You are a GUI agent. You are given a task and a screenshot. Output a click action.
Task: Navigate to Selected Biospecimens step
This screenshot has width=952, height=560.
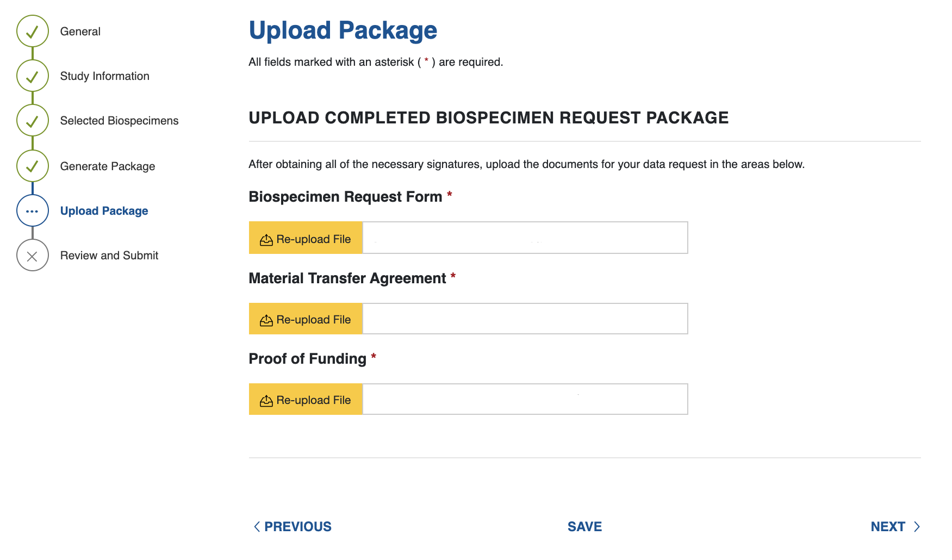[119, 121]
